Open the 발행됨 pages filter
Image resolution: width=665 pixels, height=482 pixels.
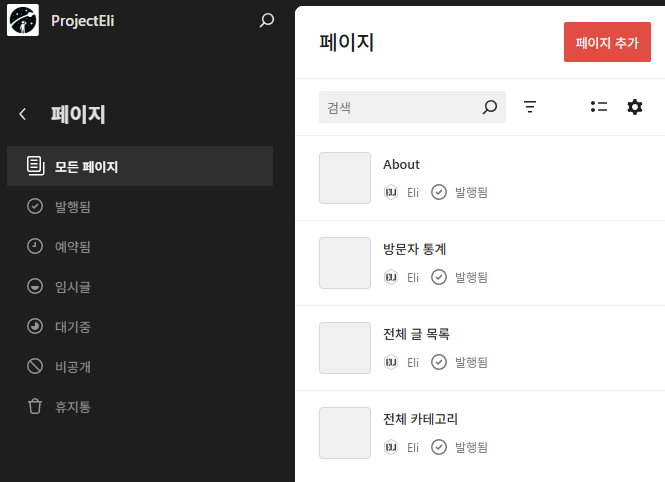[x=73, y=206]
